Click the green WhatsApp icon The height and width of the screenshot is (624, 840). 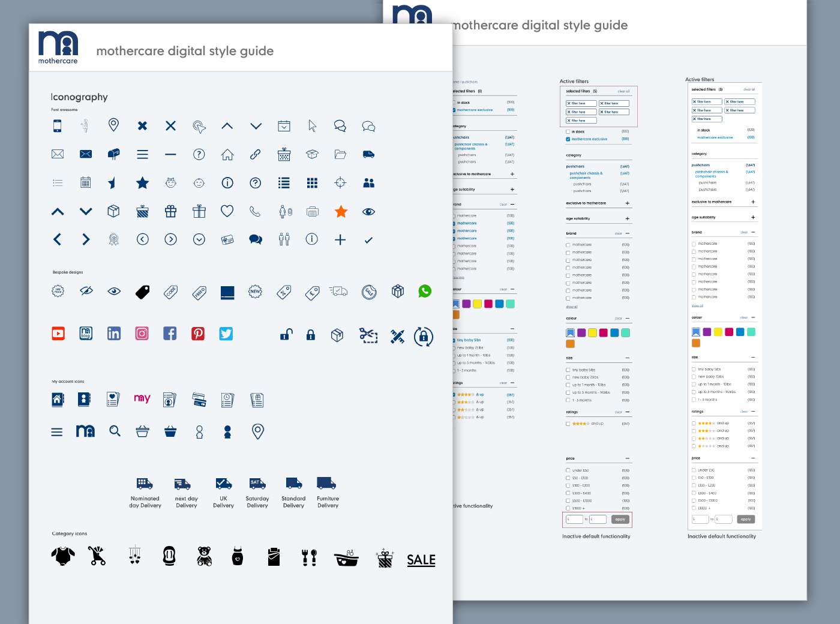pos(425,291)
